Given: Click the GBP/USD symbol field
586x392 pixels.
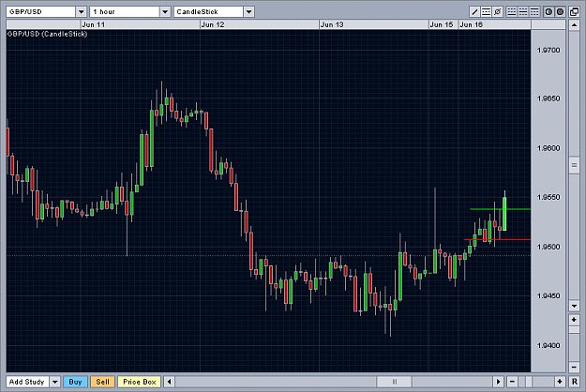Looking at the screenshot, I should (40, 12).
